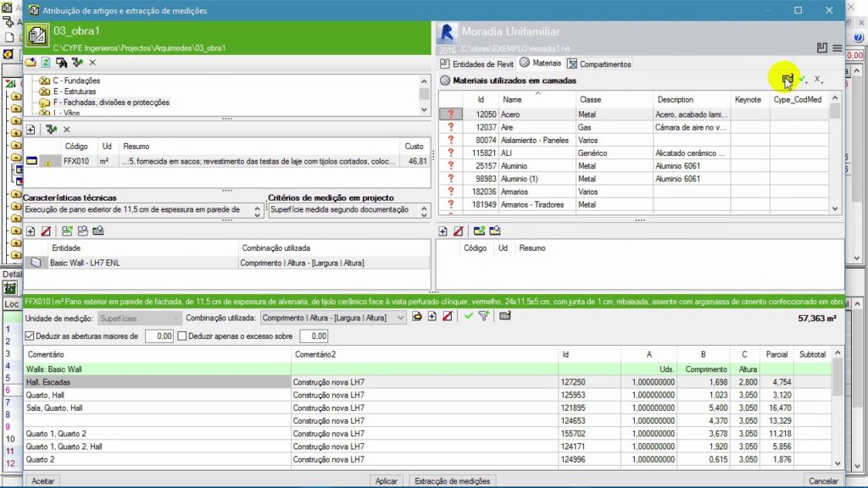Image resolution: width=868 pixels, height=488 pixels.
Task: Click the 'Aceitar' button
Action: 44,481
